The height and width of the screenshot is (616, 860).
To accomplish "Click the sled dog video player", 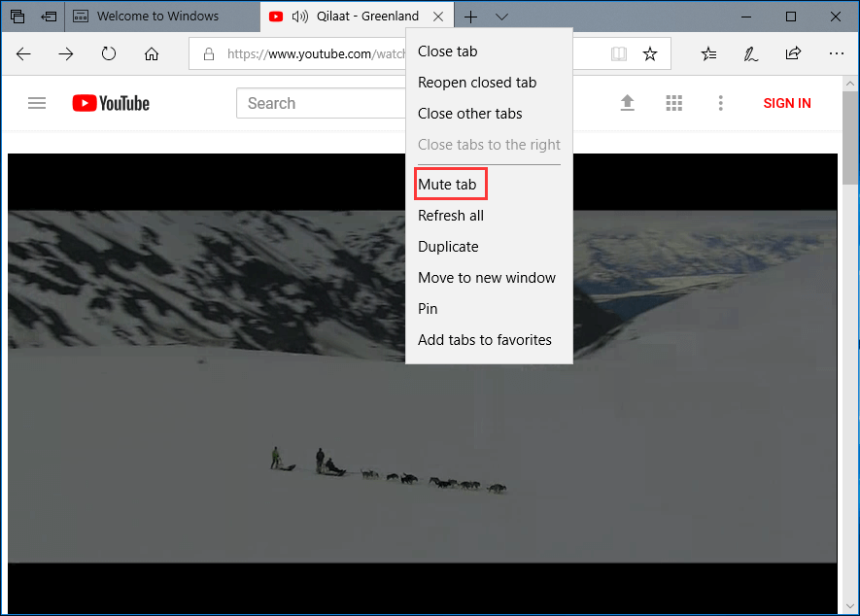I will click(x=423, y=384).
